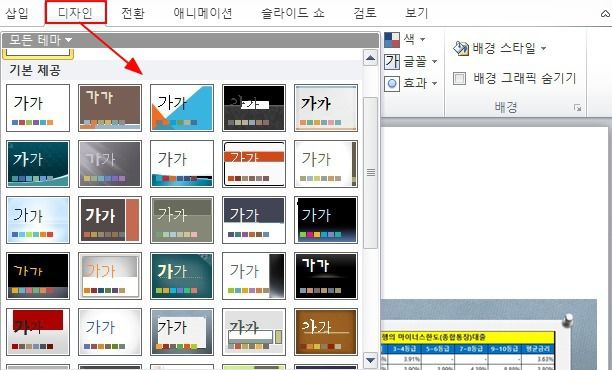Screen dimensions: 612x370
Task: Switch to the 애니메이션 tab
Action: 203,13
